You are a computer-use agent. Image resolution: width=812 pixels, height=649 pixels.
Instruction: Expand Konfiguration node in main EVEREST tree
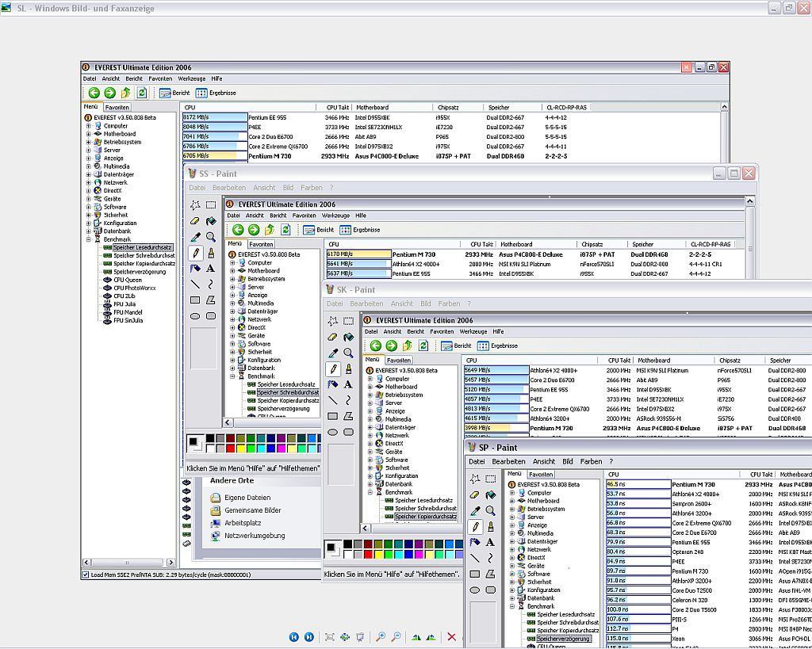(x=88, y=223)
